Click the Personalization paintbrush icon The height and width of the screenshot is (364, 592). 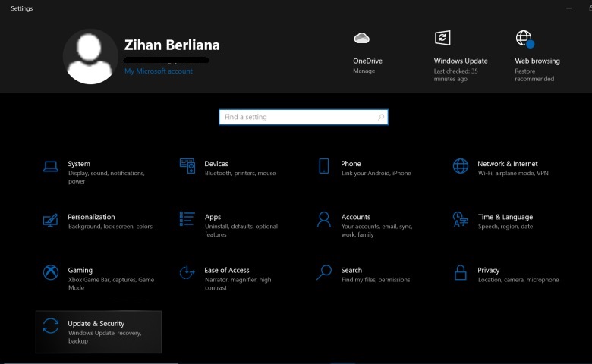coord(51,220)
